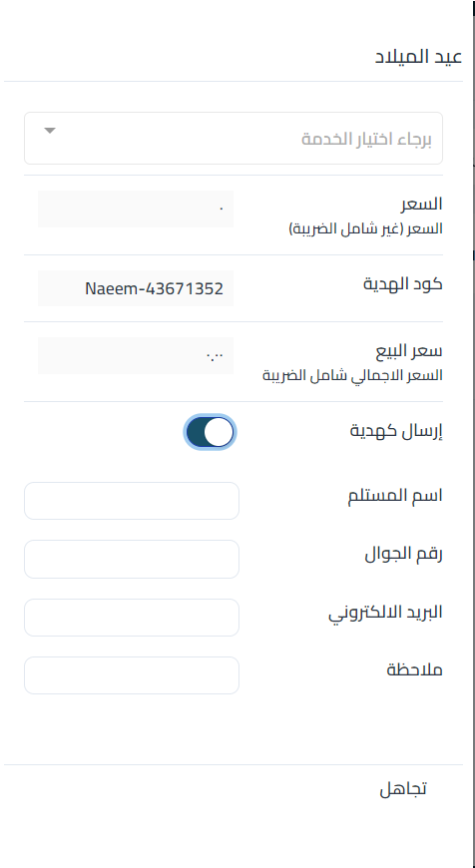This screenshot has height=868, width=475.
Task: Click the 'كود الهدية' gift code label
Action: point(403,283)
